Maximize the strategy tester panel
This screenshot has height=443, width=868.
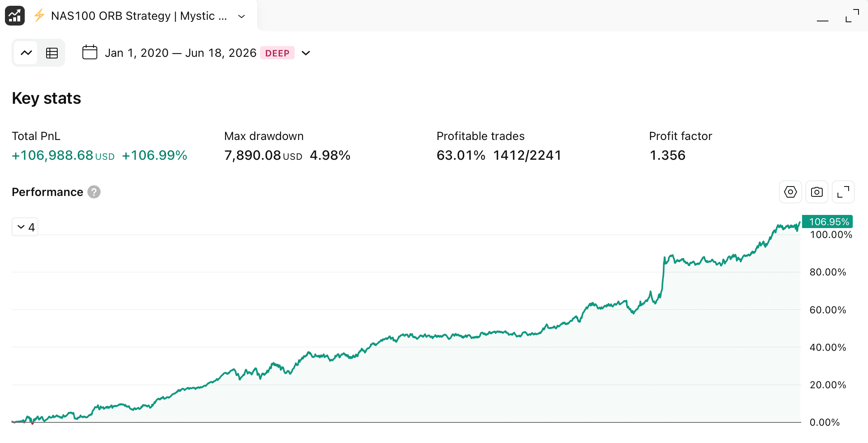point(852,16)
